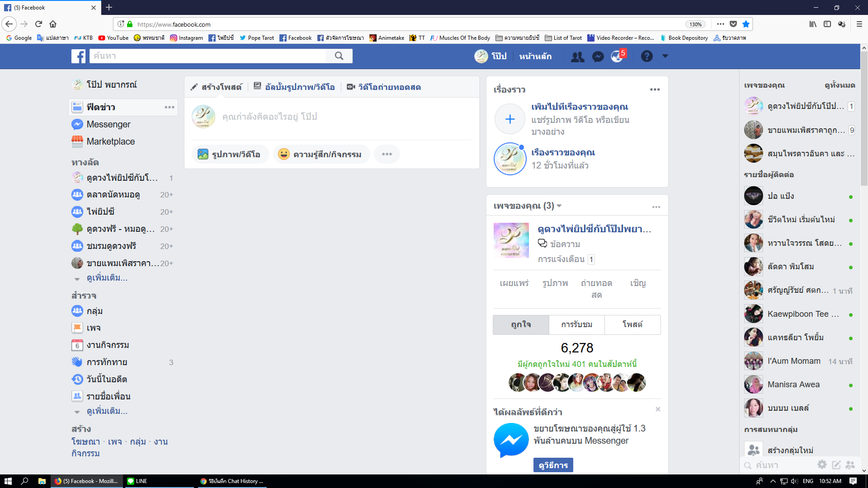
Task: Click the Facebook search input field
Action: 208,56
